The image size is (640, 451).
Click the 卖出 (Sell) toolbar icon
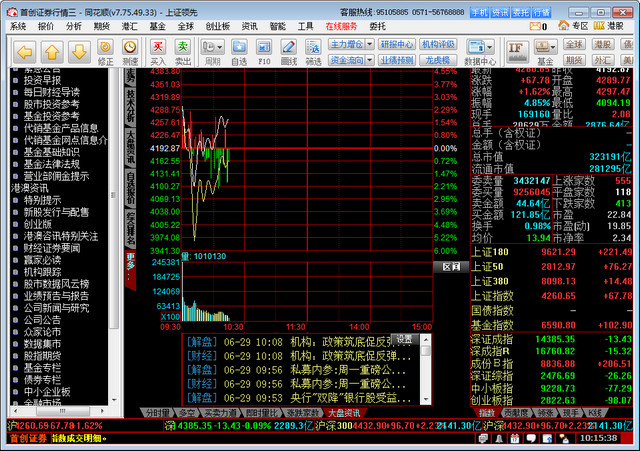tap(183, 50)
